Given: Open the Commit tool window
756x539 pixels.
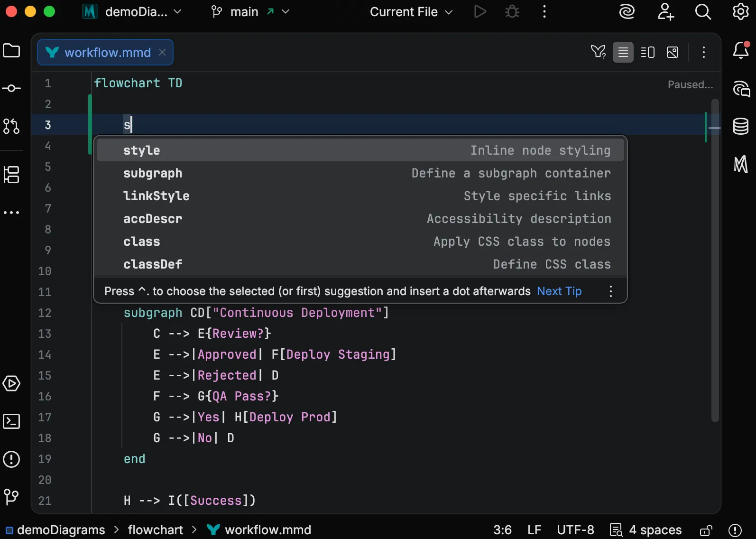Looking at the screenshot, I should click(x=11, y=89).
